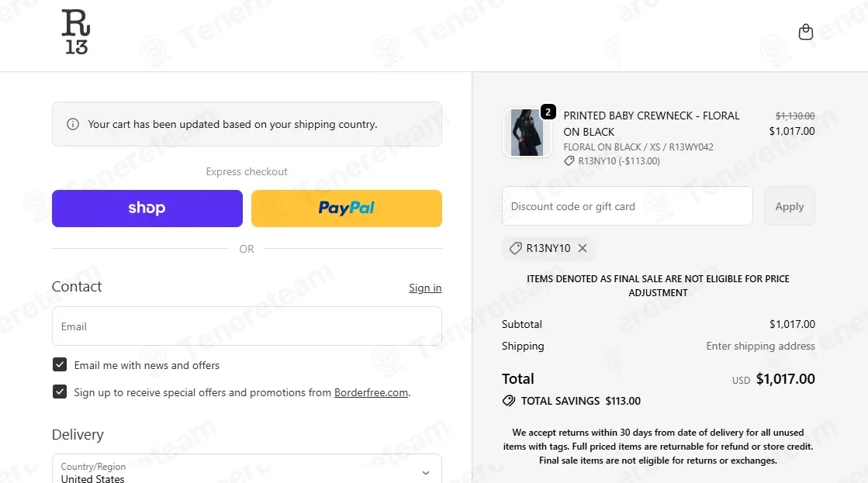Click the R13 logo
Image resolution: width=868 pixels, height=483 pixels.
click(76, 32)
